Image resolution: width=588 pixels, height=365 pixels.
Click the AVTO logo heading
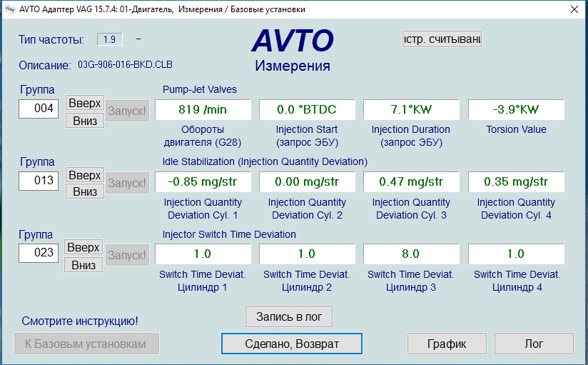pyautogui.click(x=293, y=41)
